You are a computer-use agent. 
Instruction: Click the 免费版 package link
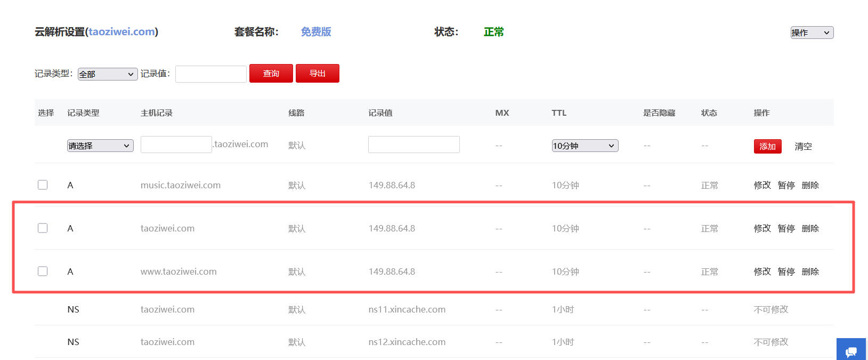click(316, 32)
